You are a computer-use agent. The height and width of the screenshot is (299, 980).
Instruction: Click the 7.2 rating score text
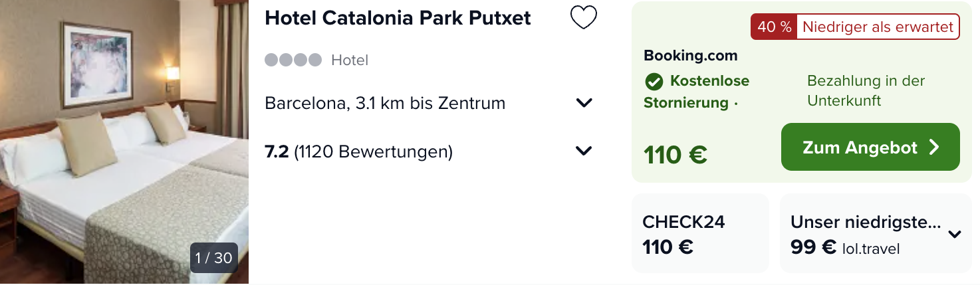277,152
